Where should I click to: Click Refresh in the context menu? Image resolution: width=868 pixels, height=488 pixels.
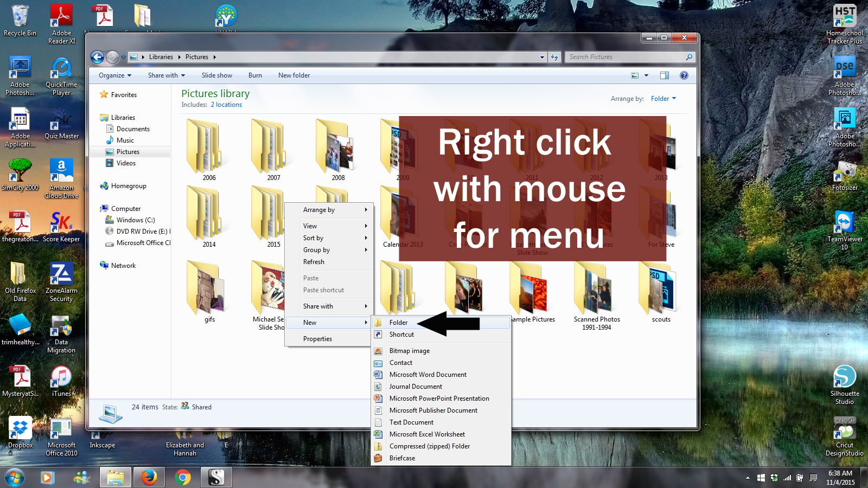point(330,262)
